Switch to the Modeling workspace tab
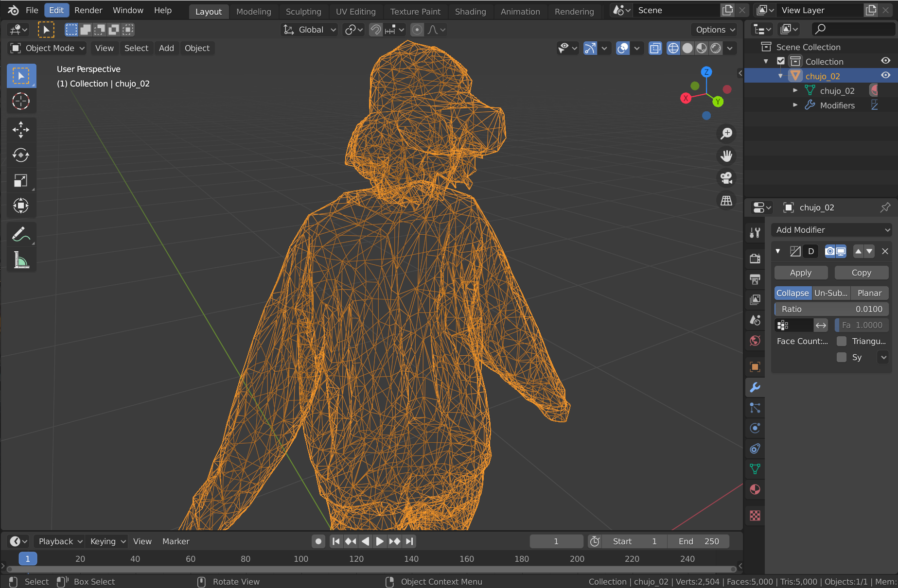This screenshot has height=588, width=898. click(253, 12)
